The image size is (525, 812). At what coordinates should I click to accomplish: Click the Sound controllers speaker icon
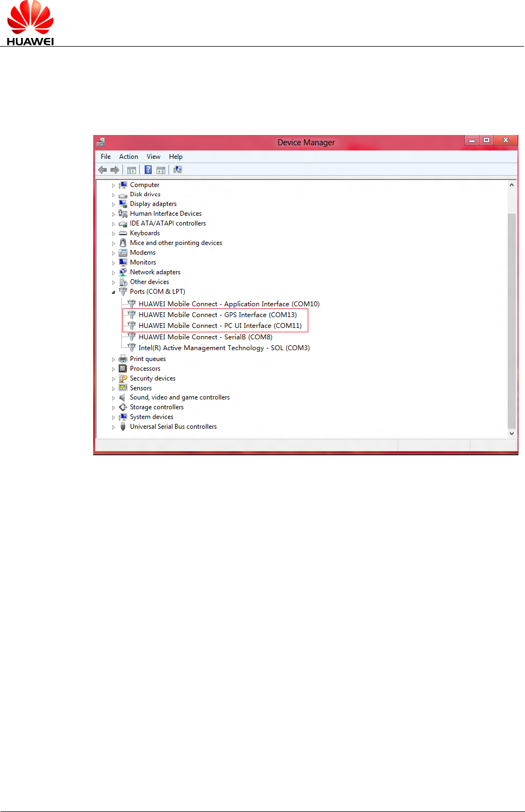pos(123,398)
